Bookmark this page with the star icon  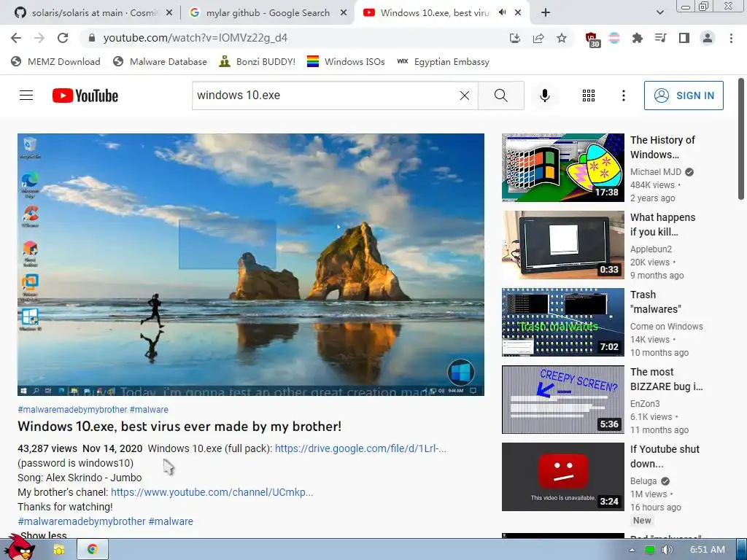pos(562,38)
